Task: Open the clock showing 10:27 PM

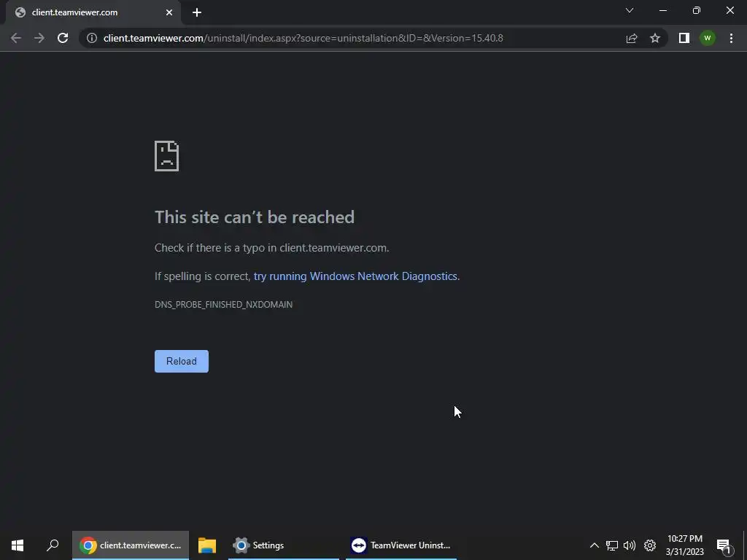Action: [684, 545]
